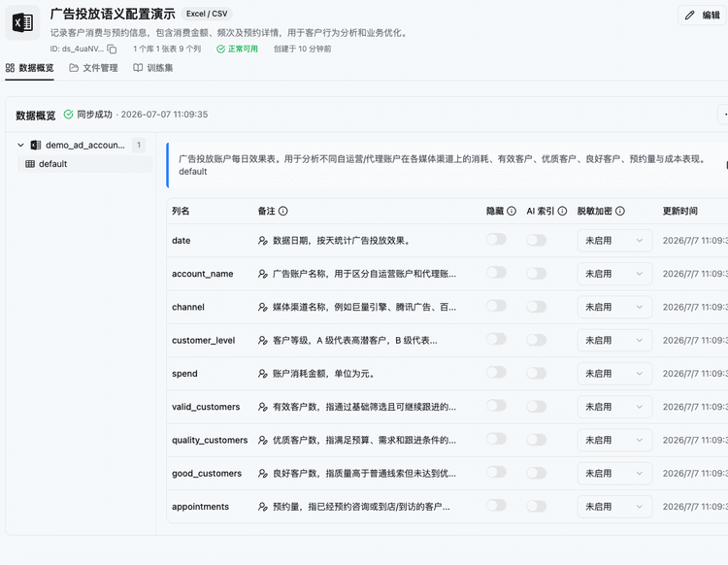Click the note edit icon for good_customers
This screenshot has width=728, height=565.
[x=263, y=474]
